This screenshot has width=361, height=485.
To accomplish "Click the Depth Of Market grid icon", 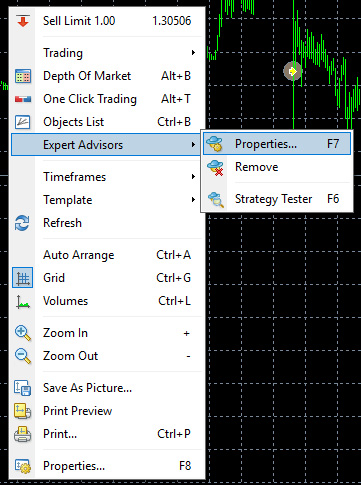I will point(23,76).
